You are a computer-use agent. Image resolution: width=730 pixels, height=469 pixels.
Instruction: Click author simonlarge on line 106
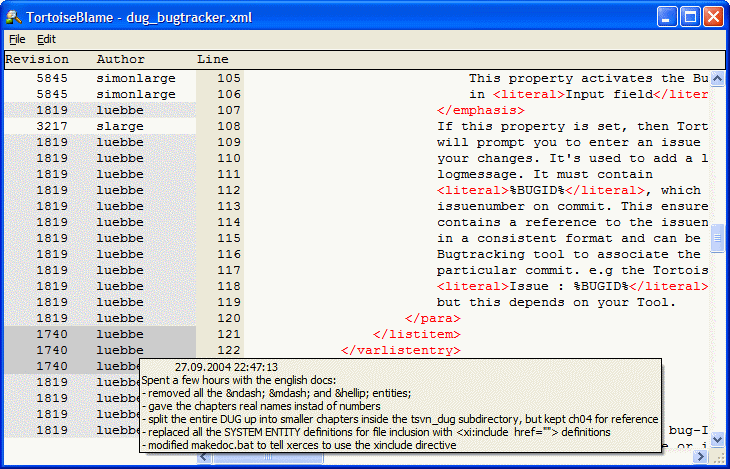coord(135,94)
